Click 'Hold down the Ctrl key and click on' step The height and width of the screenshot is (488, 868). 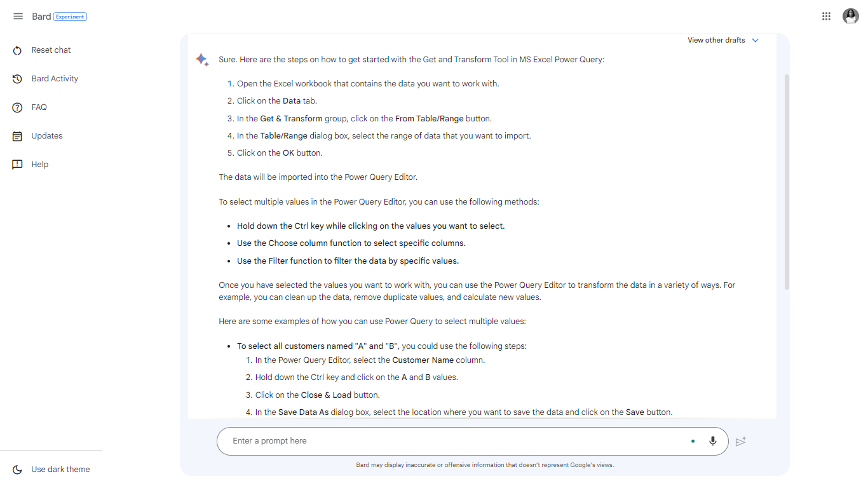point(356,377)
